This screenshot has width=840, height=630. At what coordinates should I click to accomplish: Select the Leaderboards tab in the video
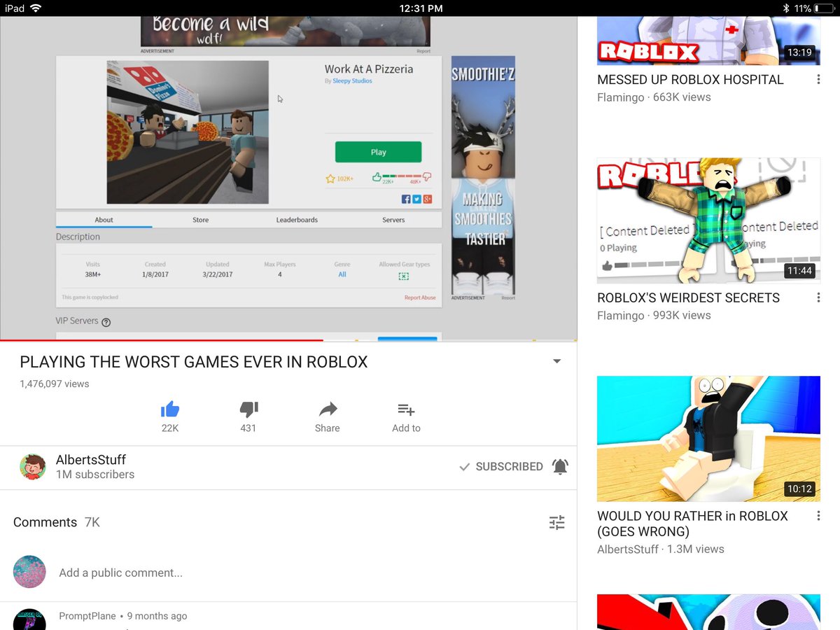point(297,220)
